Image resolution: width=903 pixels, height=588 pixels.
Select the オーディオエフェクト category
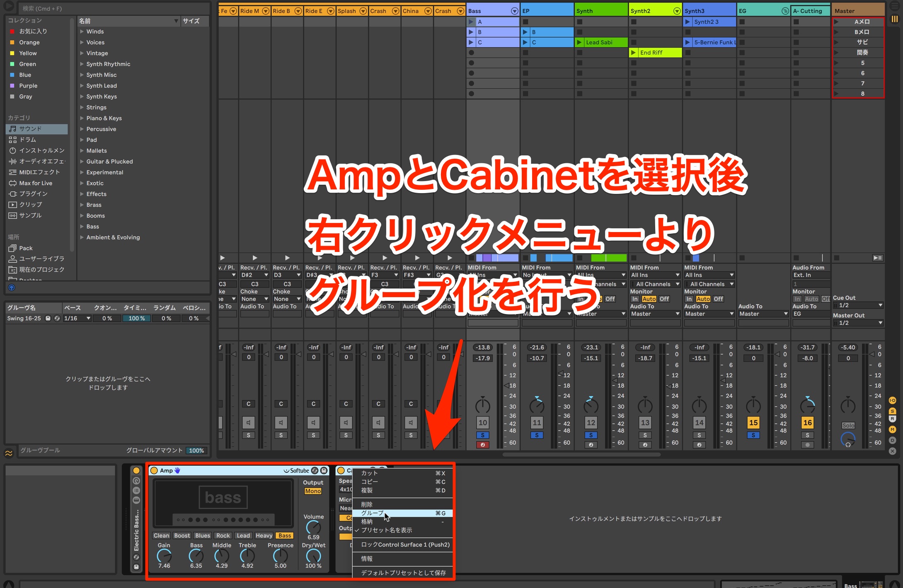coord(36,161)
